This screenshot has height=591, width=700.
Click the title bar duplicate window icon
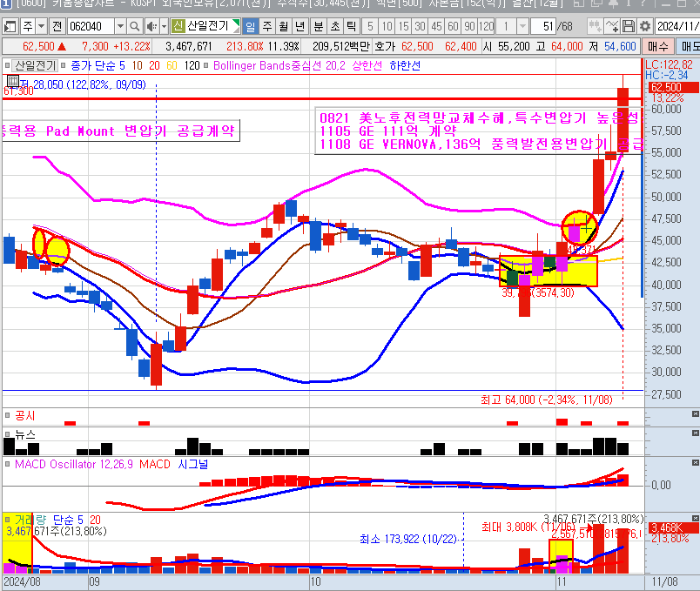tap(596, 3)
